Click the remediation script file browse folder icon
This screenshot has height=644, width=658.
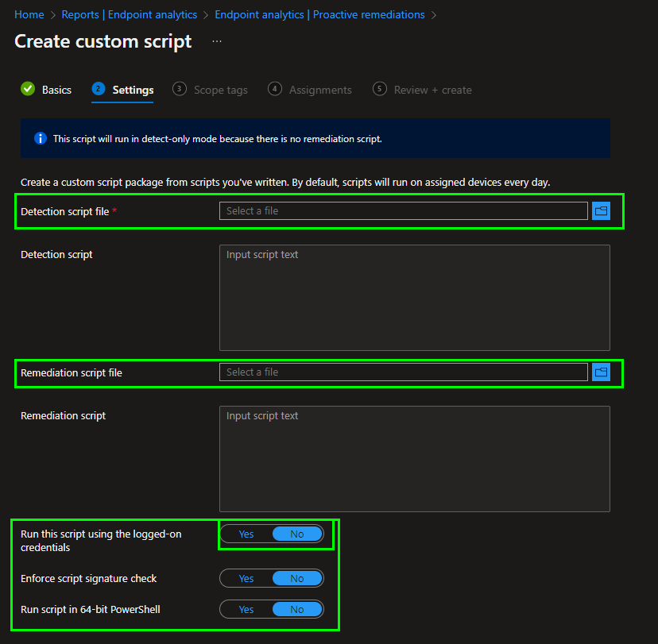tap(601, 372)
